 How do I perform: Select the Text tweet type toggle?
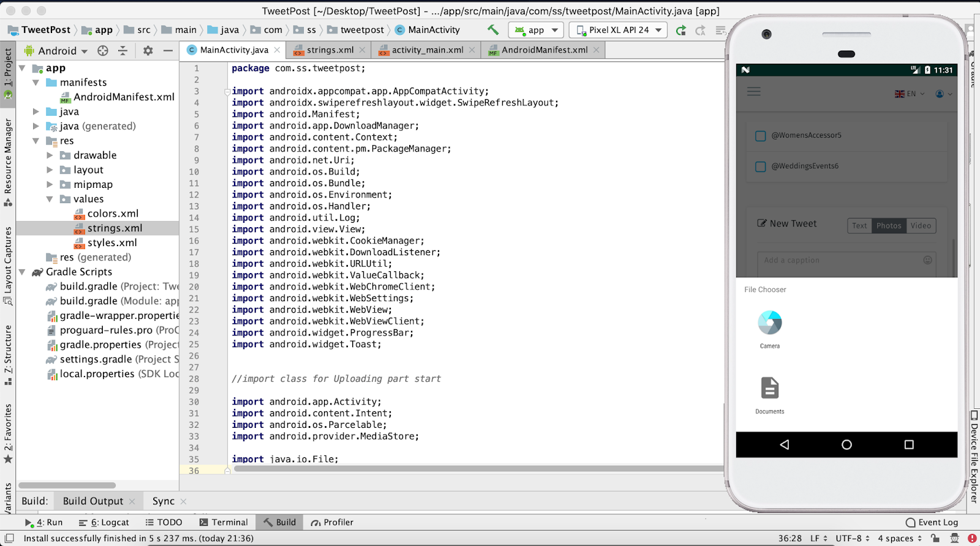click(859, 226)
